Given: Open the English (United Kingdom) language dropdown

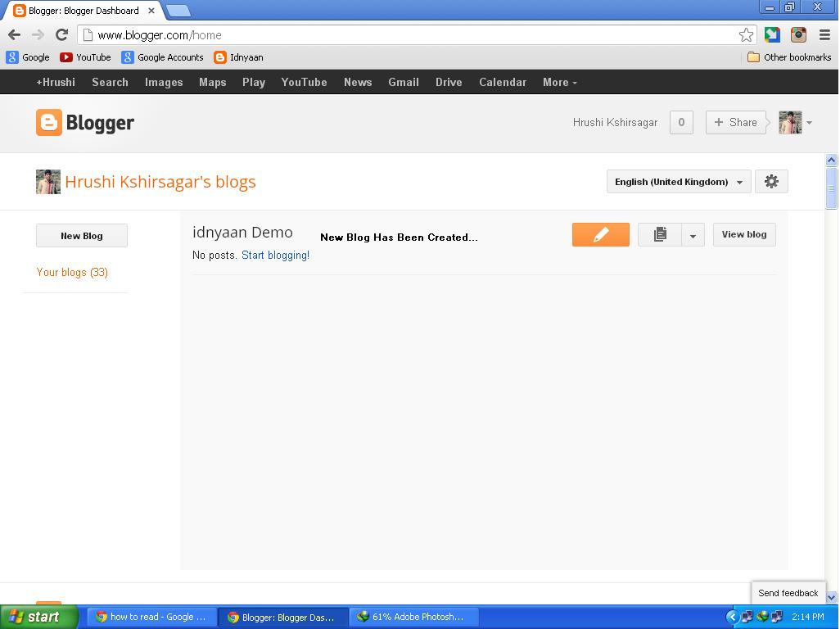Looking at the screenshot, I should tap(679, 182).
